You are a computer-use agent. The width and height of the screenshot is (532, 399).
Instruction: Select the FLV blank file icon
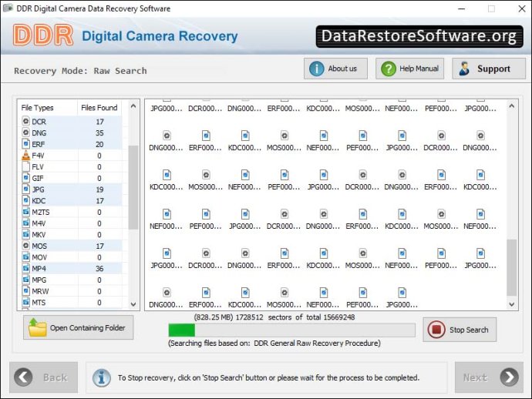pos(25,166)
